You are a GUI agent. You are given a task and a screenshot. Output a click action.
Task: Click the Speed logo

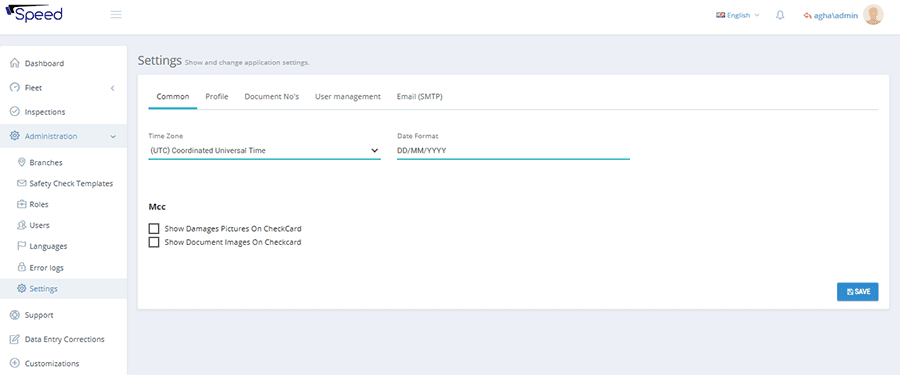34,14
